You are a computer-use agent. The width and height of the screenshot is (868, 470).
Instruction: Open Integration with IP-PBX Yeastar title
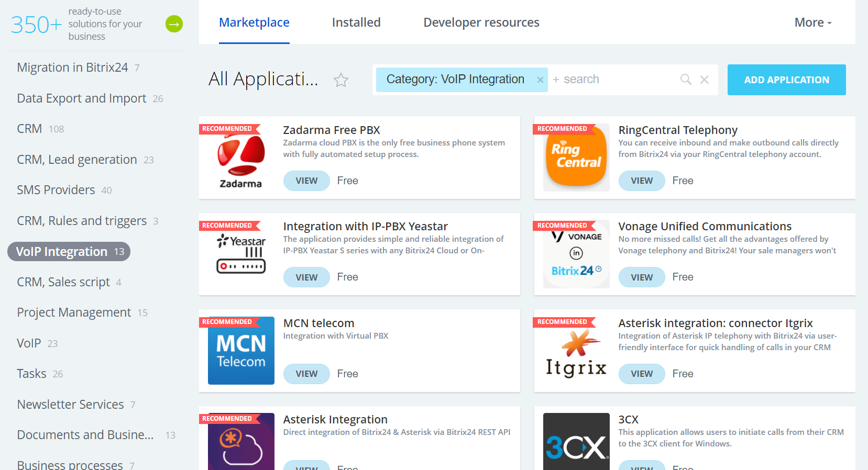[366, 226]
